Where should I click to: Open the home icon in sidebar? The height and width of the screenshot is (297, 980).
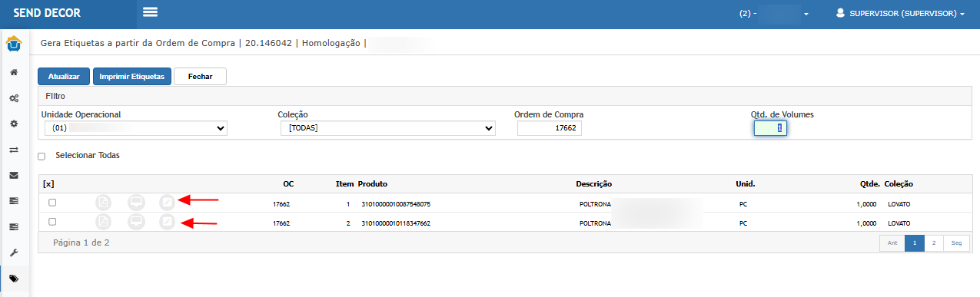[14, 72]
